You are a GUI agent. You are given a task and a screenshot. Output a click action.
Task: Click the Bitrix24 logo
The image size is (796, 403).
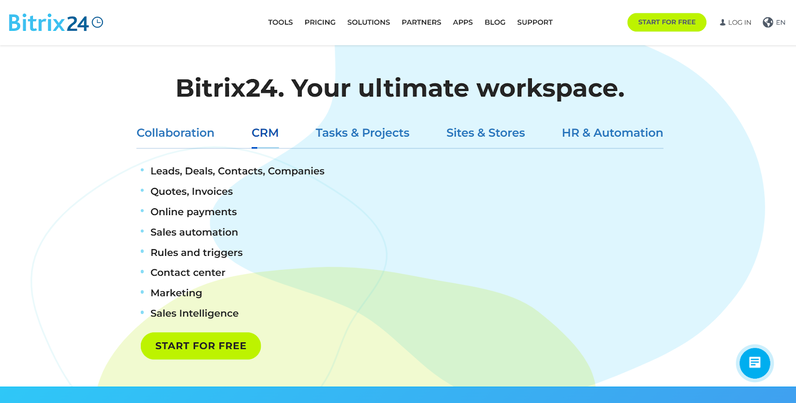56,22
